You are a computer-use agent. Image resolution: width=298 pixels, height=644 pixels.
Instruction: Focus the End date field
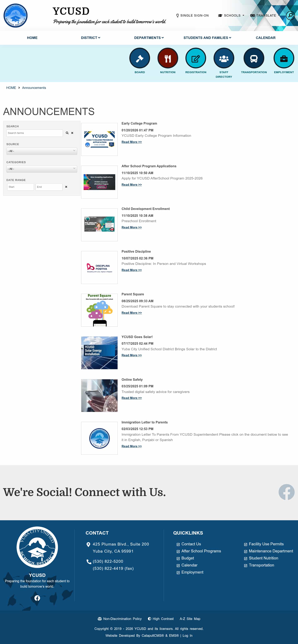pyautogui.click(x=49, y=187)
